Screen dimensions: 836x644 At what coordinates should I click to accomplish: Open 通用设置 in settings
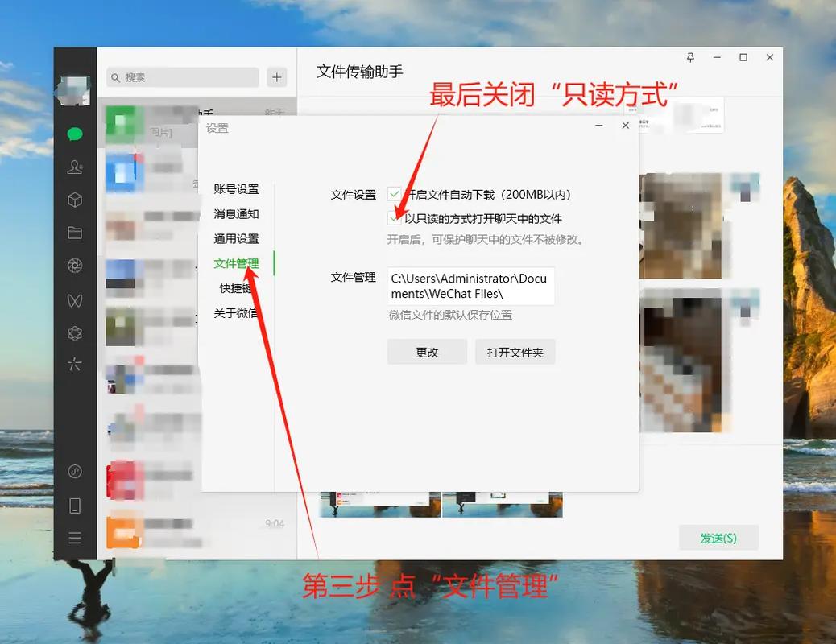click(238, 238)
